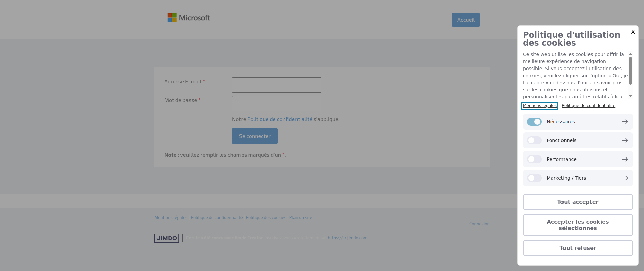Click the Politique d'utilisation des cookies heading
Screen dimensions: 644x271
point(571,39)
